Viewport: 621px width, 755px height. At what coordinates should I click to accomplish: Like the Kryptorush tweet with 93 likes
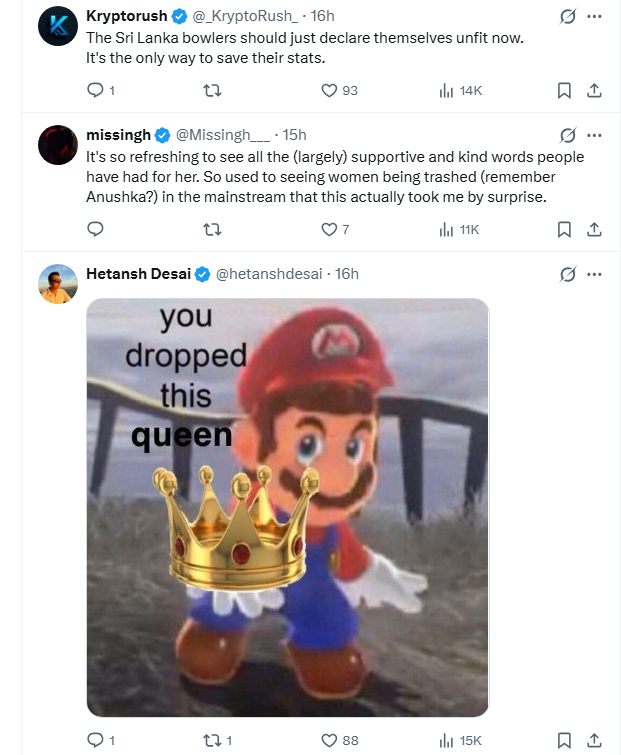tap(329, 91)
